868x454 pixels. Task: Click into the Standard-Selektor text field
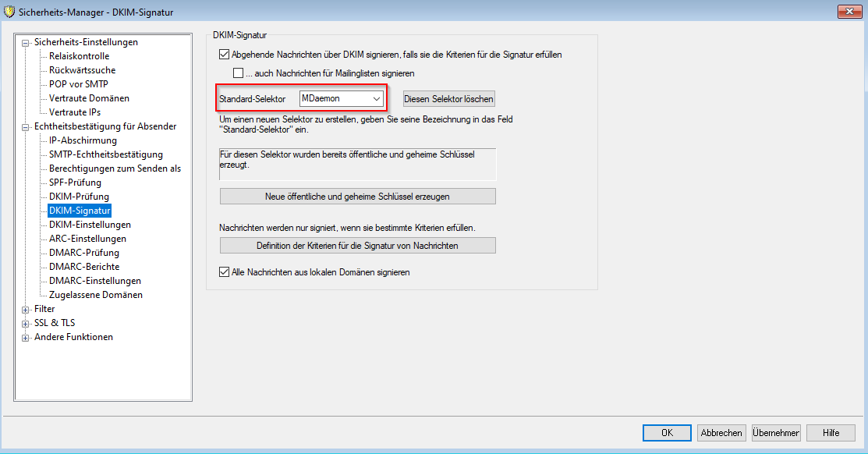(x=333, y=99)
